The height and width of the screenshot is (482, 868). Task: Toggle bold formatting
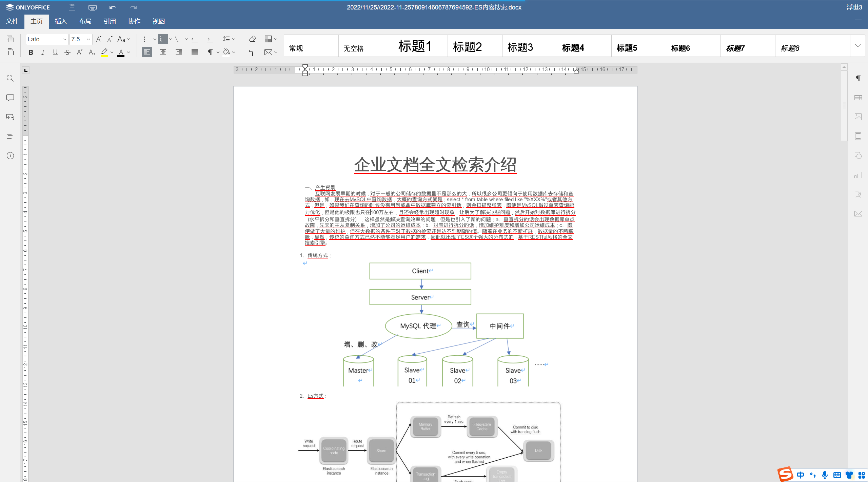click(x=31, y=52)
